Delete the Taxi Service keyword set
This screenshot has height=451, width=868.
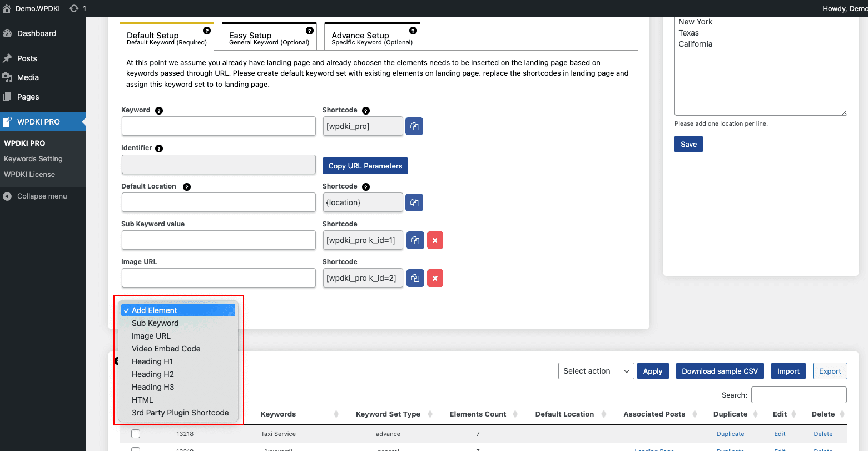point(823,434)
